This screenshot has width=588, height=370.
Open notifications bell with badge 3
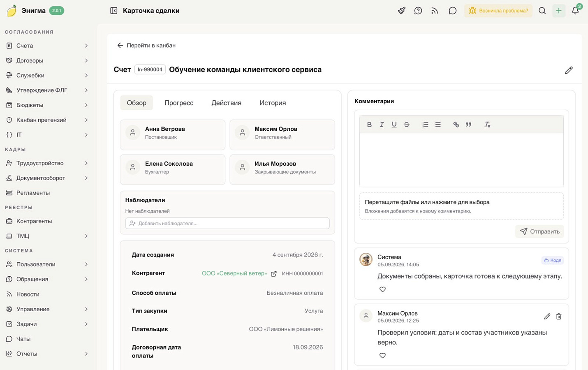tap(575, 11)
